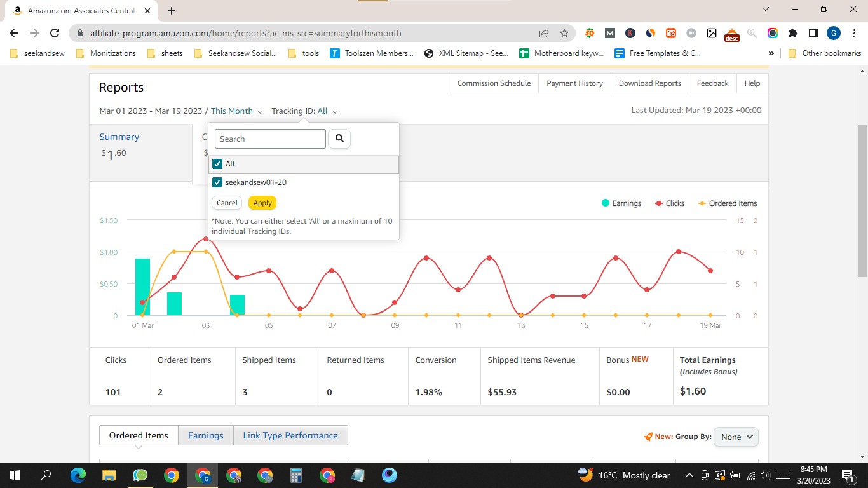Open new tab with plus button
The width and height of the screenshot is (868, 488).
tap(172, 11)
